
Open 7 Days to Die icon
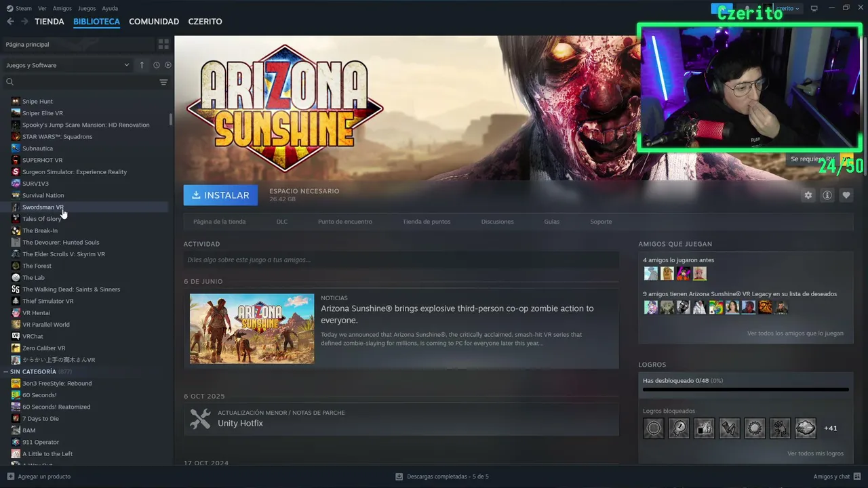(x=16, y=419)
